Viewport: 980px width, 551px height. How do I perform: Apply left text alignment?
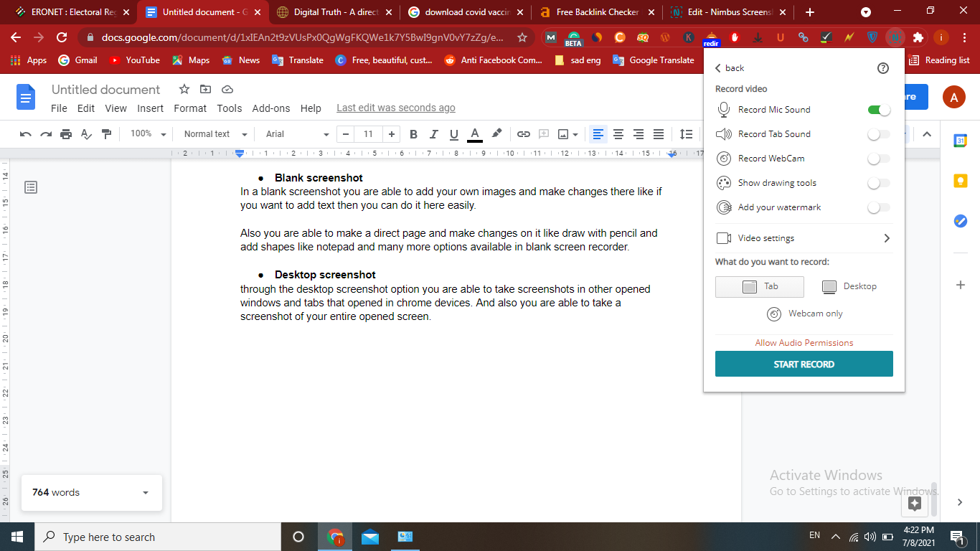coord(598,134)
